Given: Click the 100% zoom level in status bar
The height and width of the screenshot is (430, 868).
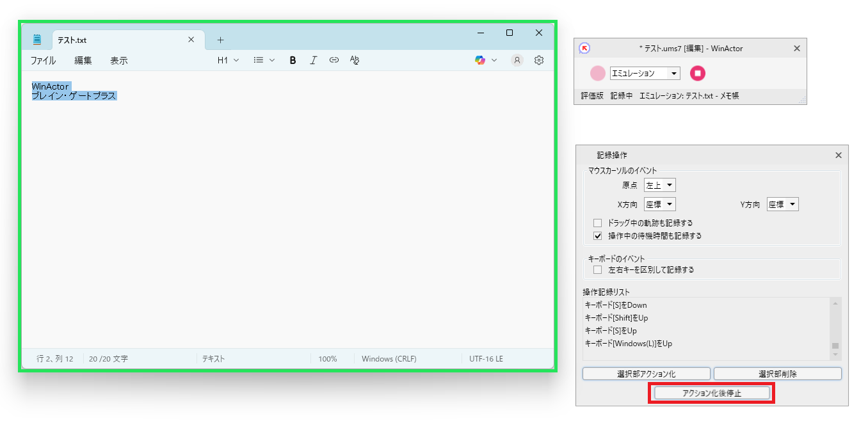Looking at the screenshot, I should 328,359.
